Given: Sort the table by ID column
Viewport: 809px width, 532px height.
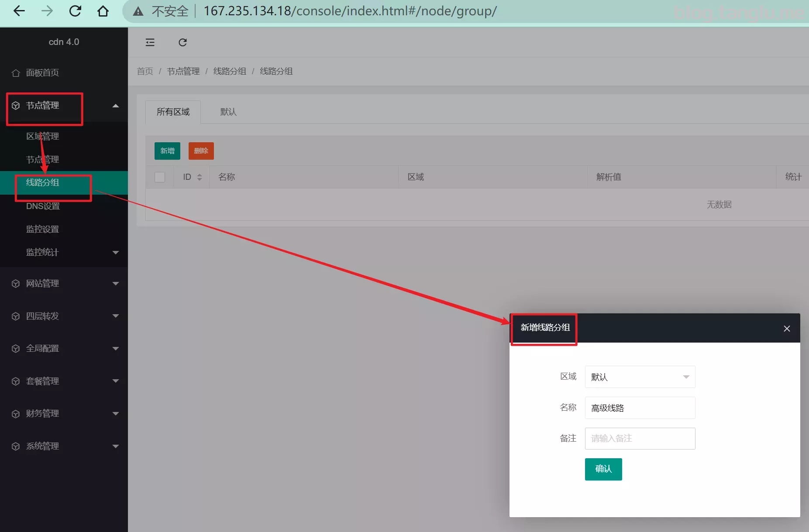Looking at the screenshot, I should click(x=199, y=177).
